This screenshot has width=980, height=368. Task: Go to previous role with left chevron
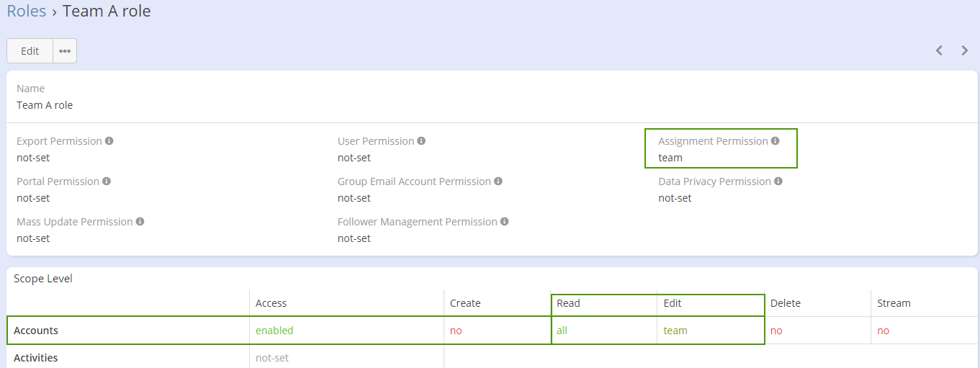(939, 50)
